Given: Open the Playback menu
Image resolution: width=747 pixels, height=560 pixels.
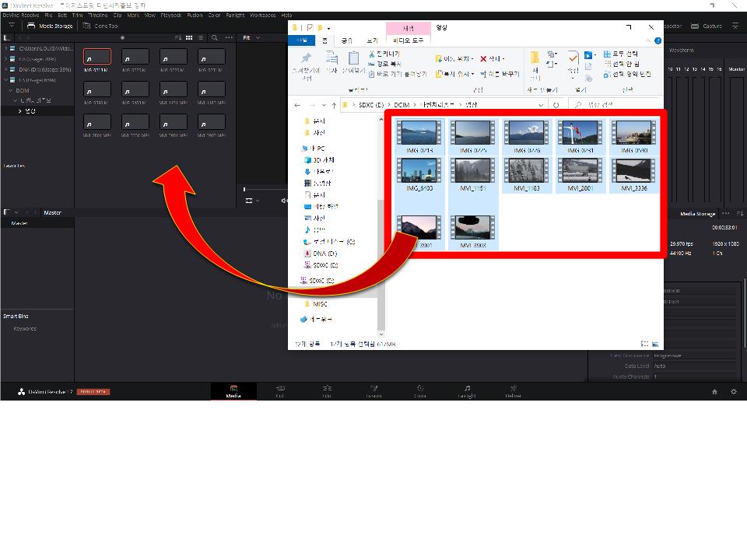Looking at the screenshot, I should click(x=171, y=16).
